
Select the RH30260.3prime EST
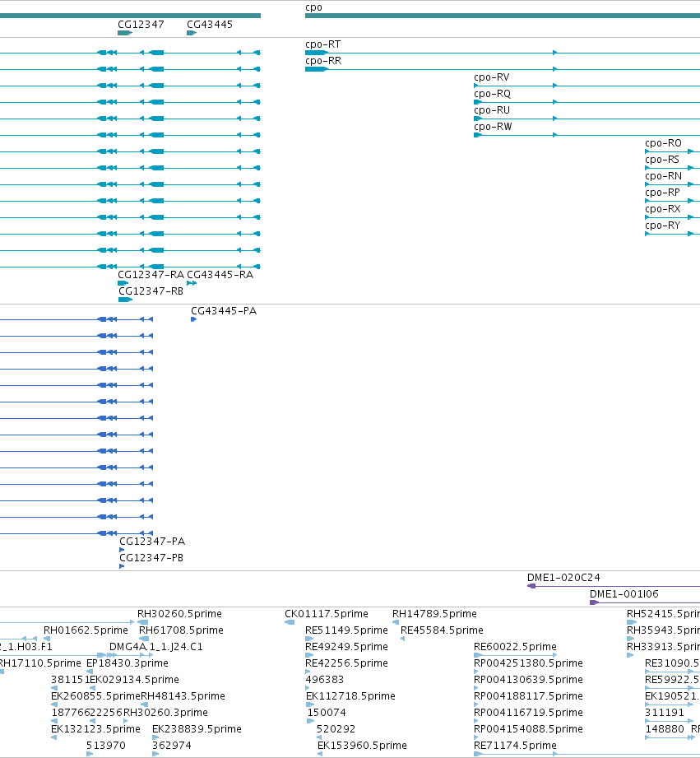pos(165,713)
